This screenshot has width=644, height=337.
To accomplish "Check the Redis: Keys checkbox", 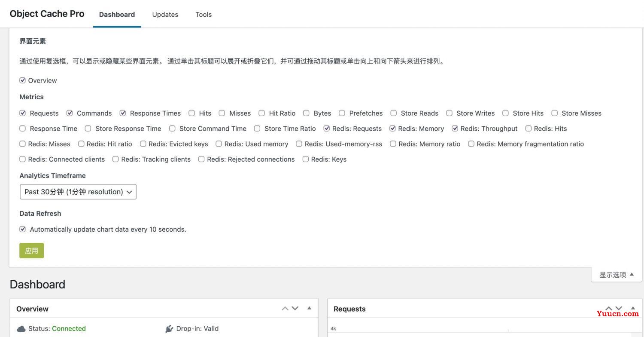I will pos(306,159).
